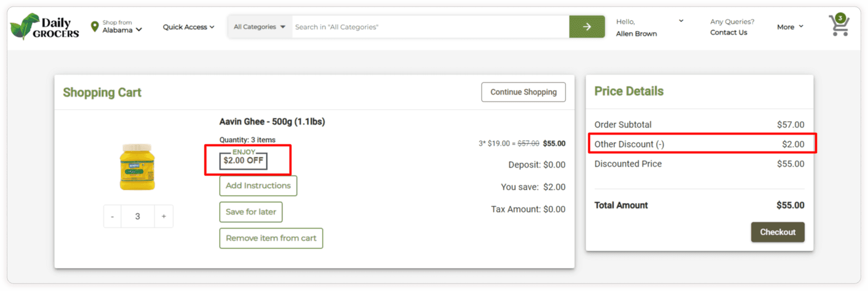Image resolution: width=868 pixels, height=291 pixels.
Task: Click the Aavin Ghee product thumbnail
Action: tap(137, 167)
